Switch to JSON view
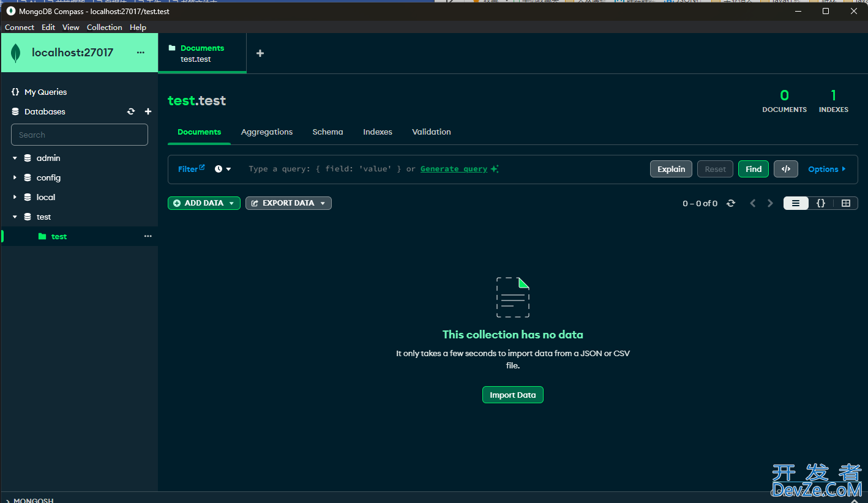868x503 pixels. click(821, 203)
